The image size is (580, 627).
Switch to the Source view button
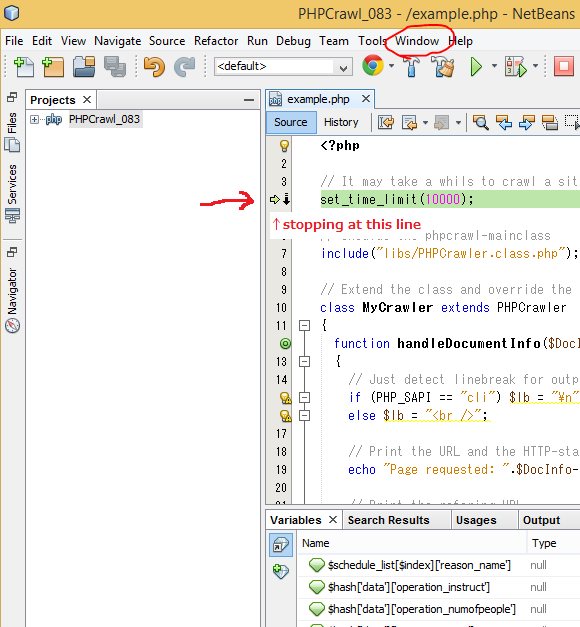291,122
